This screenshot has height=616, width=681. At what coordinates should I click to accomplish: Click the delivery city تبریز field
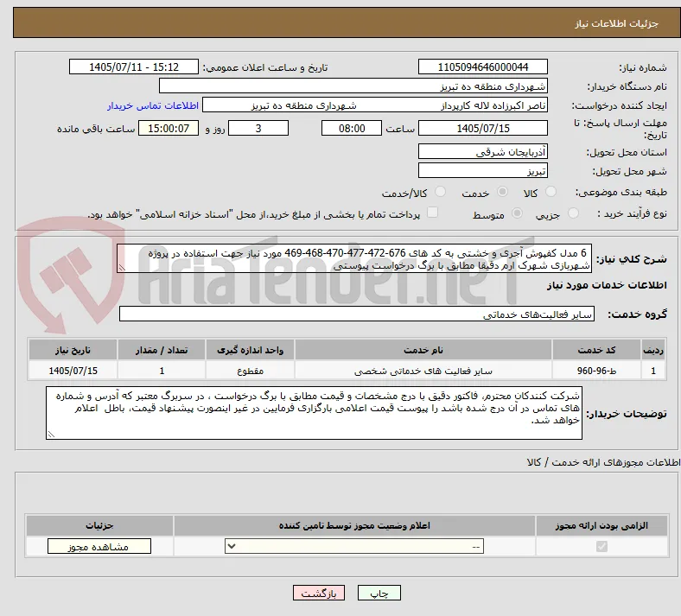(x=482, y=170)
